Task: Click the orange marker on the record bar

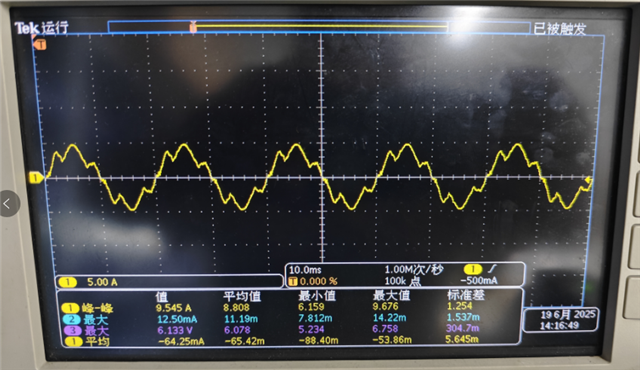Action: click(x=193, y=27)
